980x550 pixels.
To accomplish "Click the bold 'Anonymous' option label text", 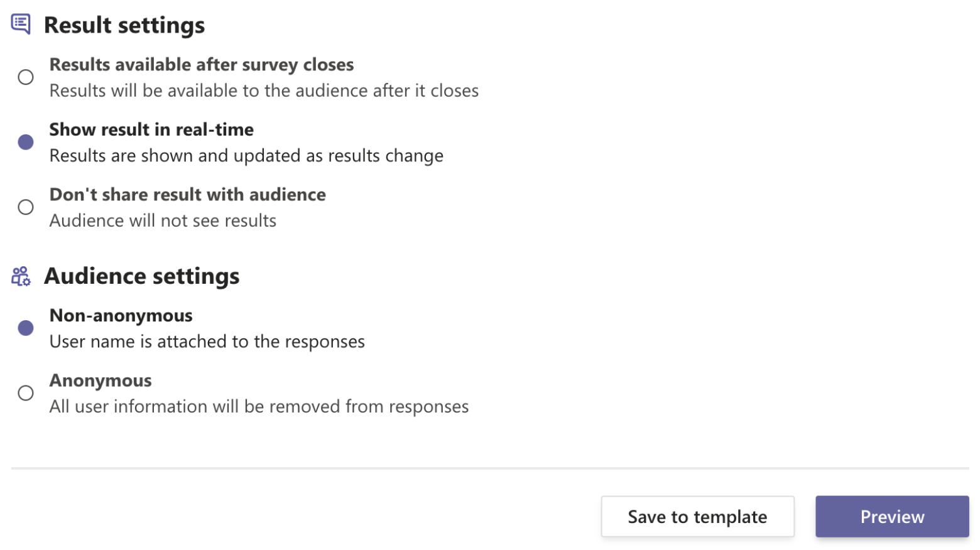I will coord(101,380).
